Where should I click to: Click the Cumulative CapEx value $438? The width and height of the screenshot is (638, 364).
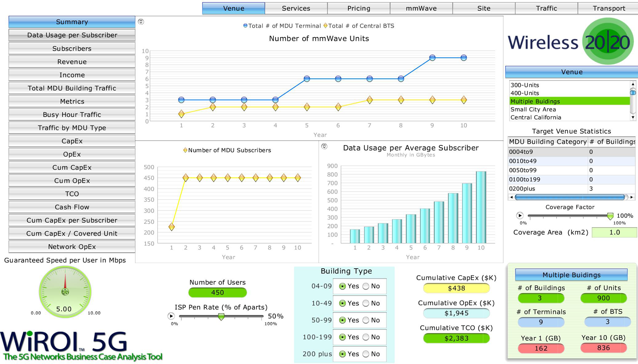tap(456, 288)
